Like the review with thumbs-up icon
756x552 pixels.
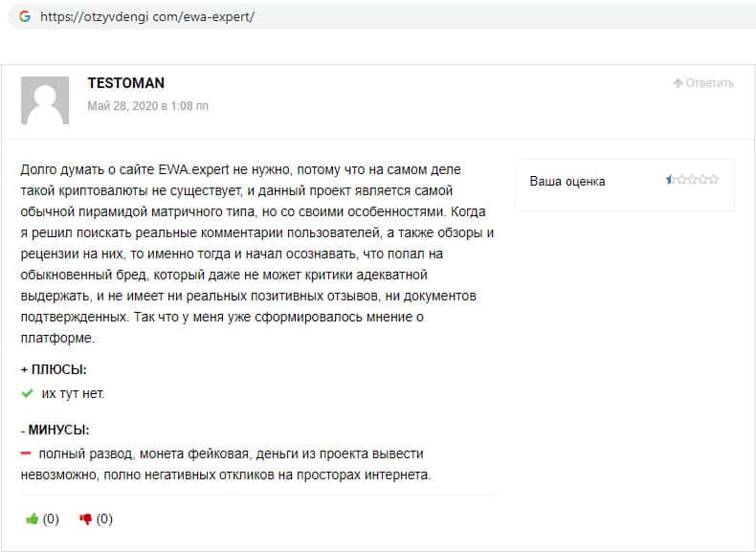[33, 519]
